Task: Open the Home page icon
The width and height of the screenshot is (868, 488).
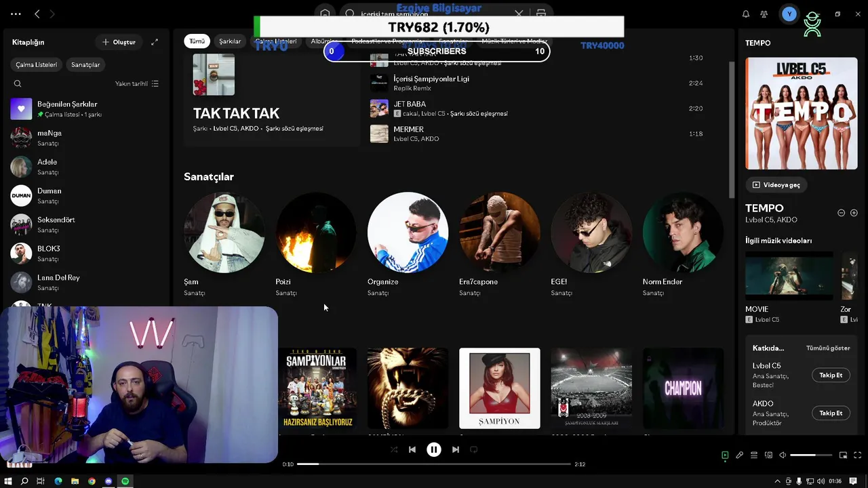Action: pyautogui.click(x=325, y=14)
